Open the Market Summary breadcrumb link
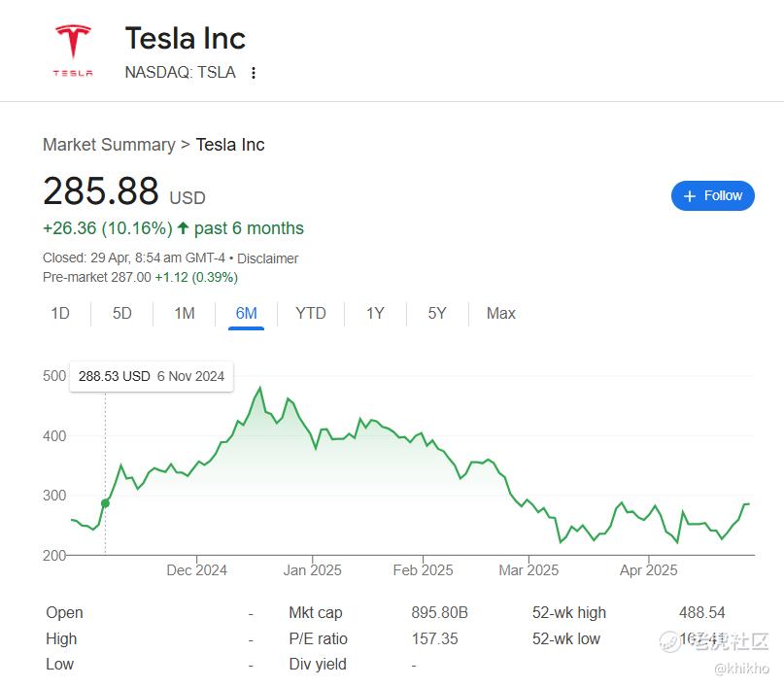This screenshot has height=687, width=784. tap(109, 145)
